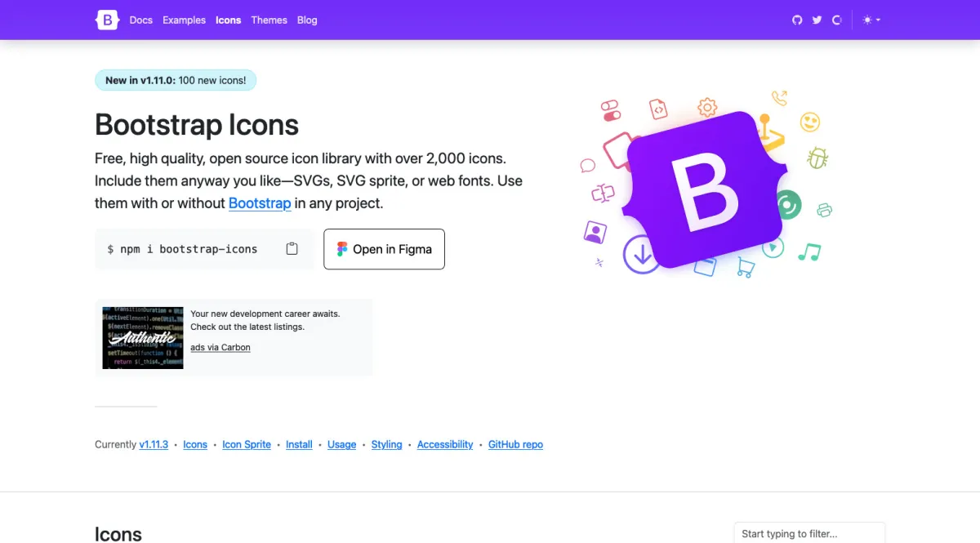The width and height of the screenshot is (980, 543).
Task: Open the GitHub repo link
Action: point(515,444)
